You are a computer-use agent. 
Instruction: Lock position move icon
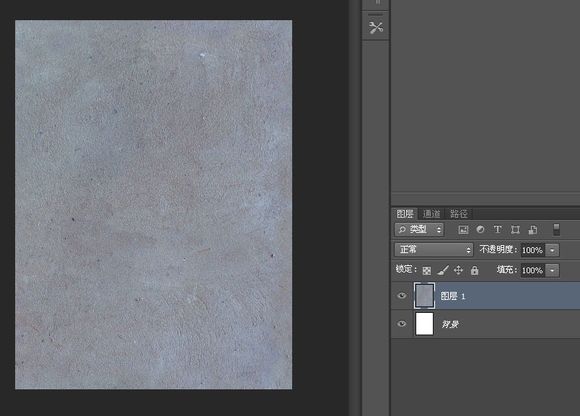pyautogui.click(x=458, y=270)
